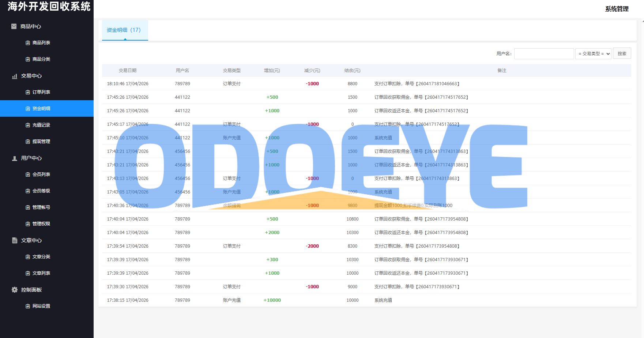This screenshot has height=338, width=644.
Task: Click the 交易中心 bar chart icon
Action: (x=15, y=76)
